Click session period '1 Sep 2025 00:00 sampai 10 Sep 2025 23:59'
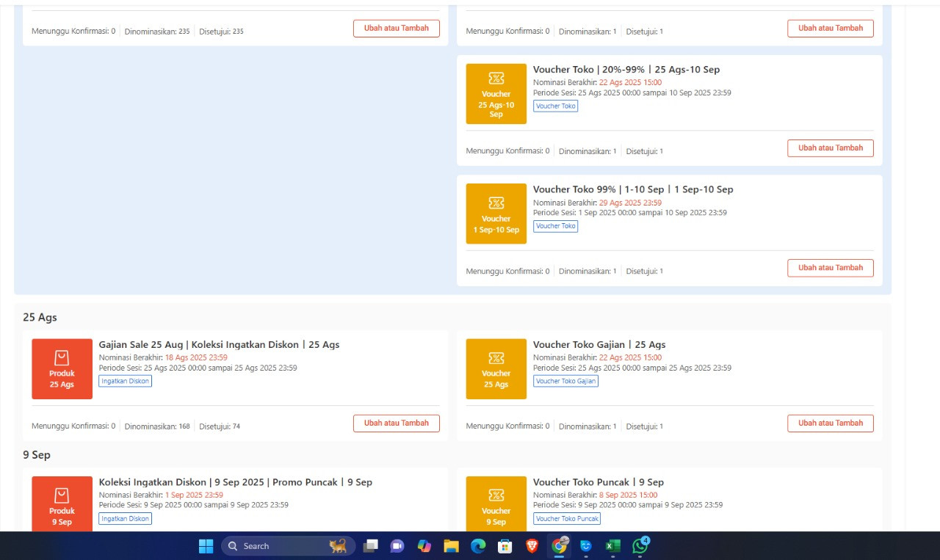This screenshot has height=560, width=940. [652, 213]
